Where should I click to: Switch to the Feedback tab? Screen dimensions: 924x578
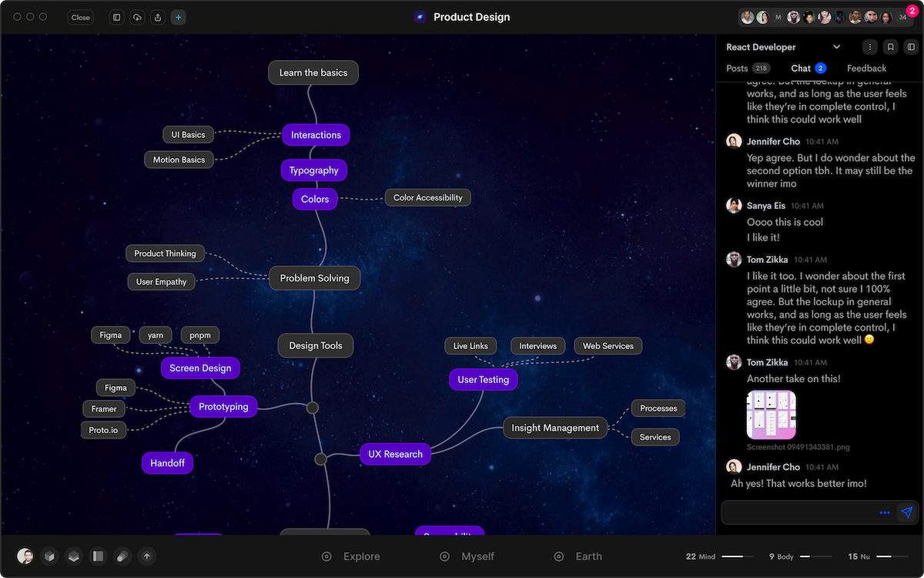866,69
